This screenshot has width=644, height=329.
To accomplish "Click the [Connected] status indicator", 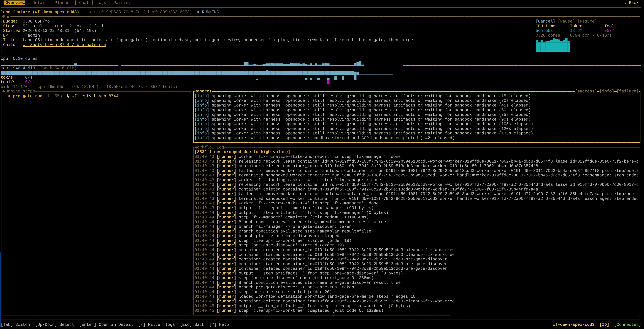I will pos(628,324).
